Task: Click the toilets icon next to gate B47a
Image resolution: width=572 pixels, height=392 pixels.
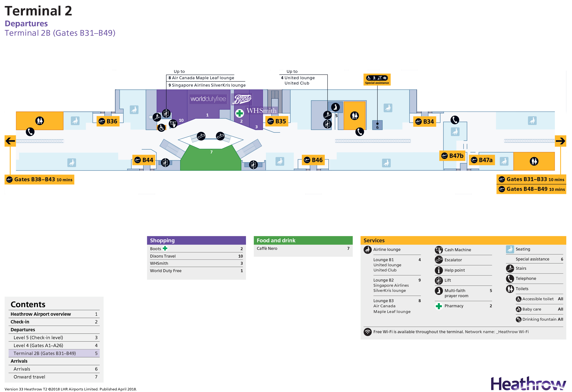Action: (x=534, y=161)
